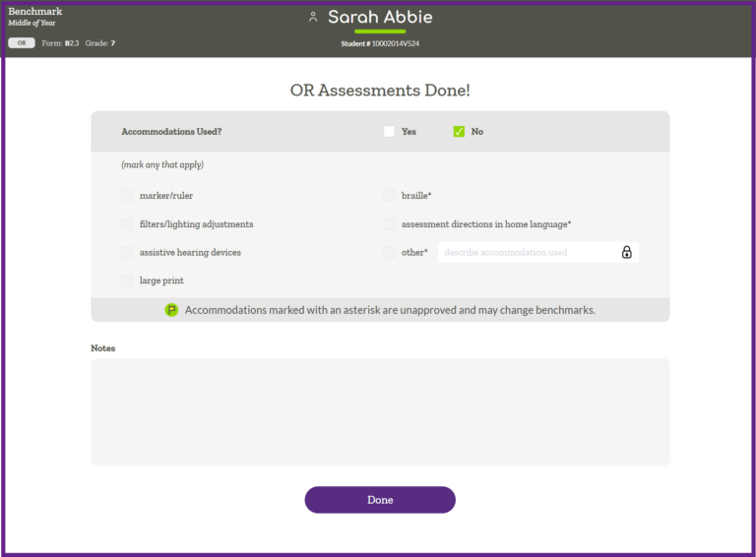Click the Benchmark Middle of Year label
Screen dimensions: 756x557
click(x=35, y=17)
